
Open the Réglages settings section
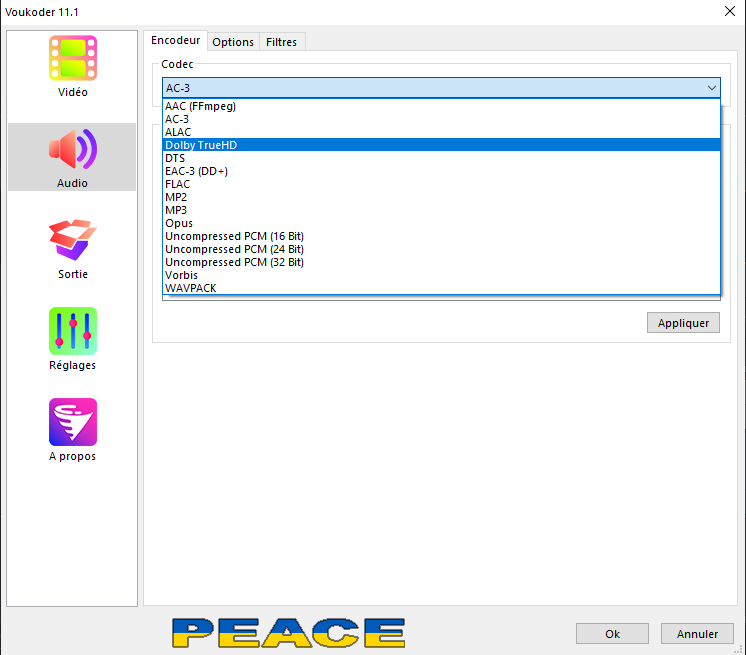pos(72,339)
